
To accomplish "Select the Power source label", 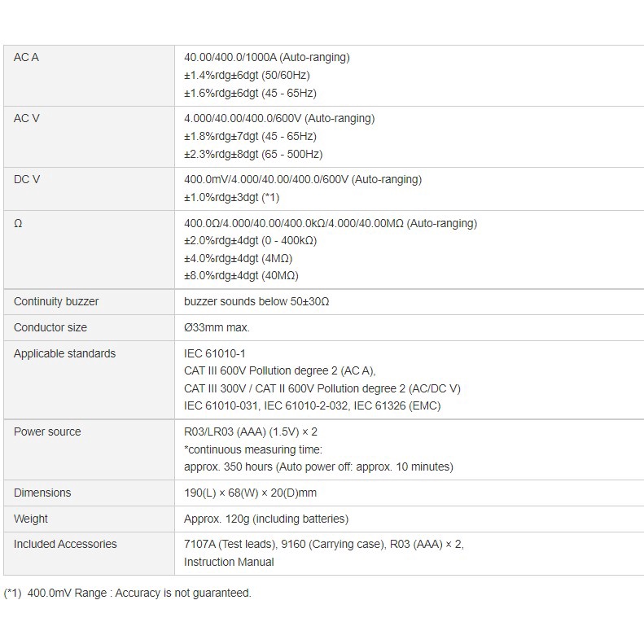I will tap(47, 432).
